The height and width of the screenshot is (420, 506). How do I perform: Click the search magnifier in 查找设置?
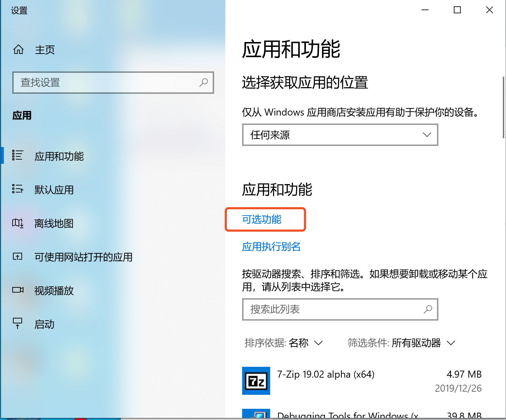[204, 83]
